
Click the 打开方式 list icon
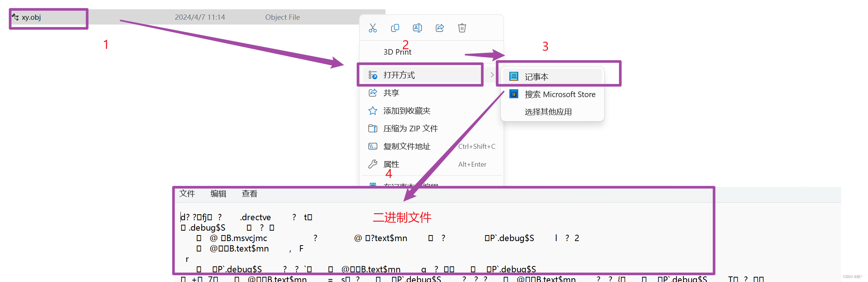click(373, 75)
